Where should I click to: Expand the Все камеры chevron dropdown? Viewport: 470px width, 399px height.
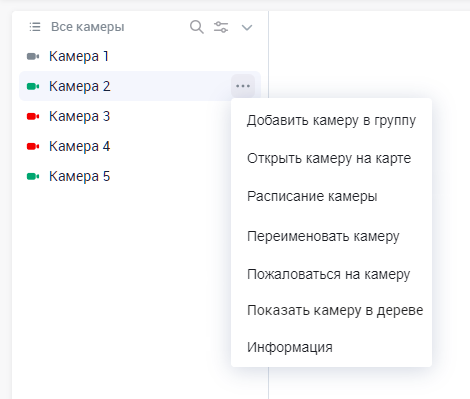[247, 27]
